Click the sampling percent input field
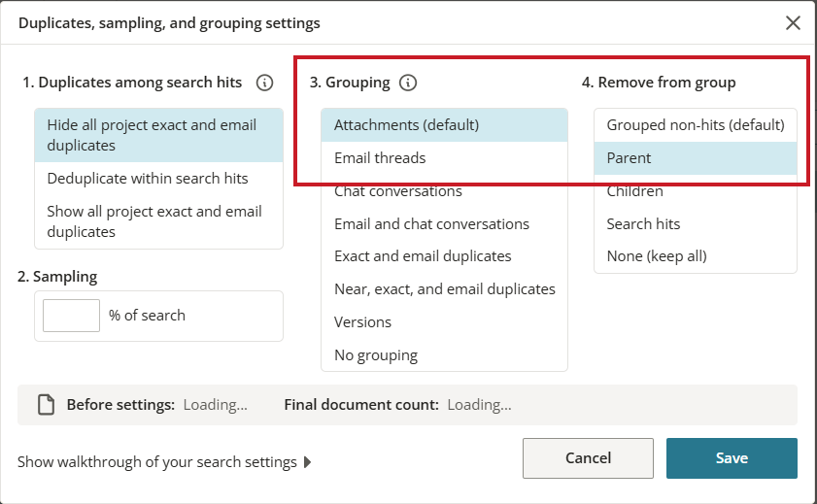This screenshot has height=504, width=817. click(x=71, y=316)
